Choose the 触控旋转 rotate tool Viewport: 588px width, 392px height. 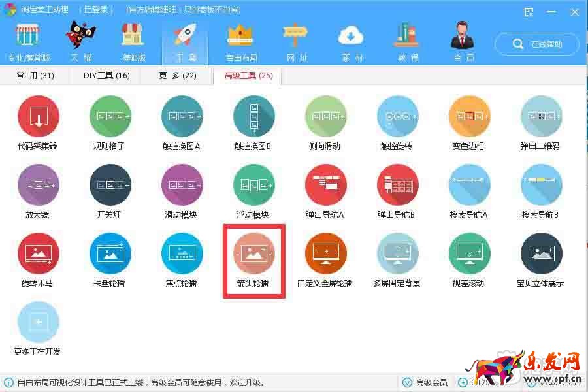pyautogui.click(x=397, y=116)
